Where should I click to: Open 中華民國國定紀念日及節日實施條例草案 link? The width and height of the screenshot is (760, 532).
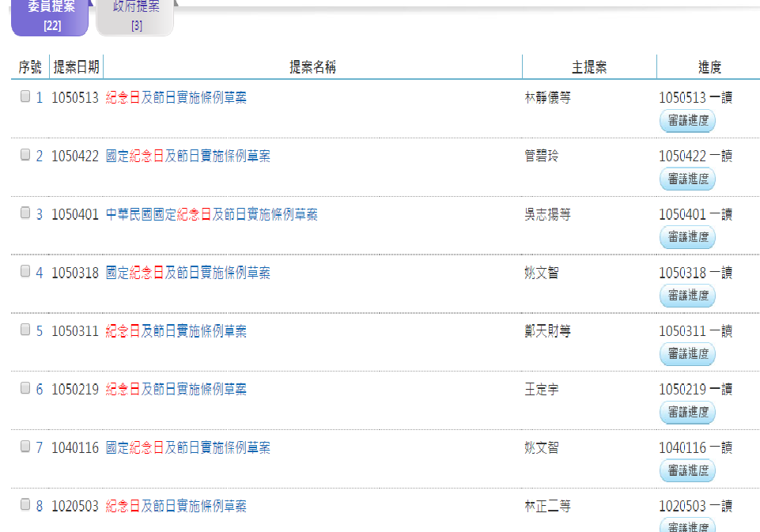(211, 215)
